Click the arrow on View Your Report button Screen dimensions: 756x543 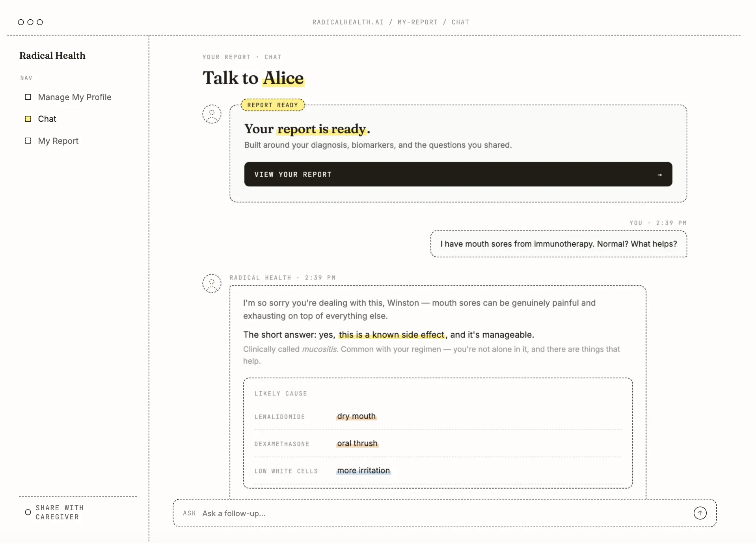click(x=659, y=175)
